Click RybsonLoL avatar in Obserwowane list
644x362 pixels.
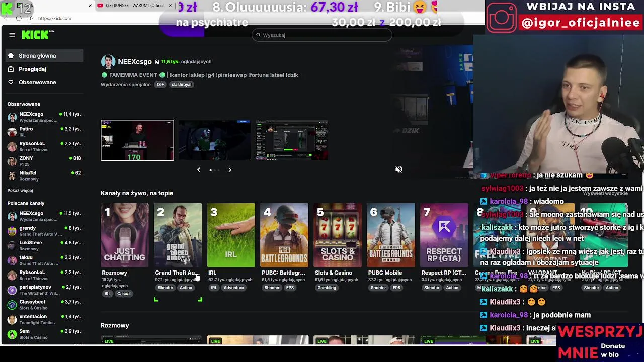pyautogui.click(x=12, y=146)
